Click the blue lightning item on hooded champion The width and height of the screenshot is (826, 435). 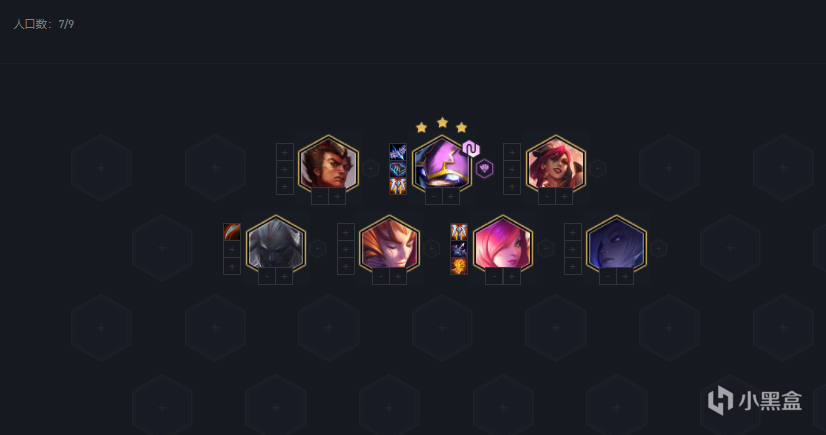(398, 152)
